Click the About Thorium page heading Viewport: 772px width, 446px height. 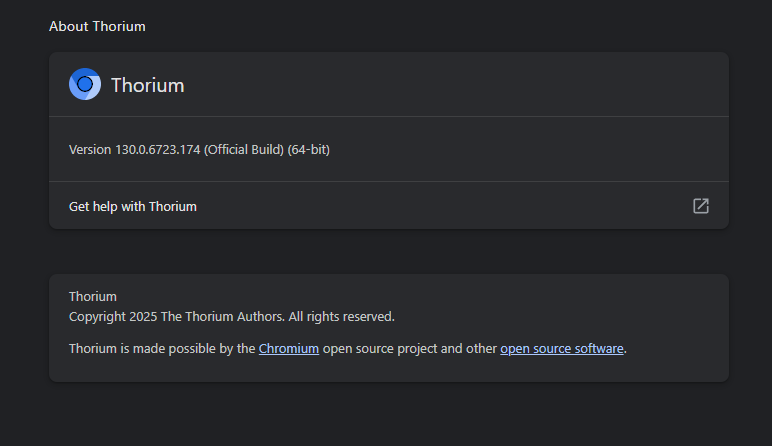[97, 26]
